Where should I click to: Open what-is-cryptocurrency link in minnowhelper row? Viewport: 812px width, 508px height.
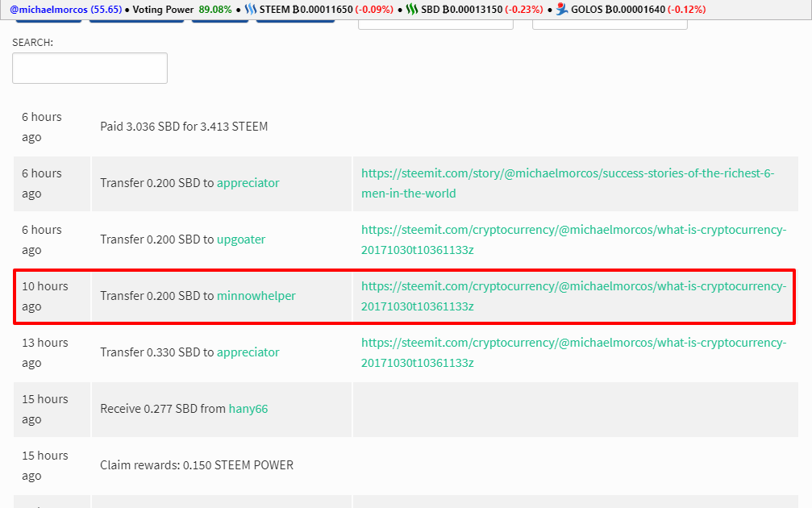[574, 296]
